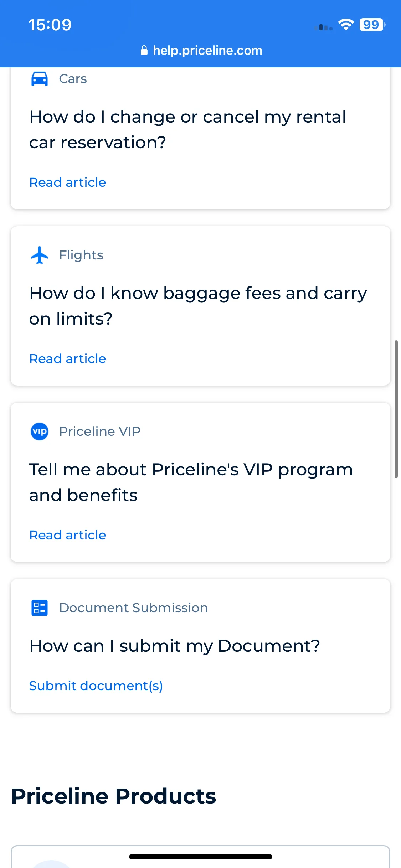Open rental car change or cancel question
401x868 pixels.
[x=188, y=129]
